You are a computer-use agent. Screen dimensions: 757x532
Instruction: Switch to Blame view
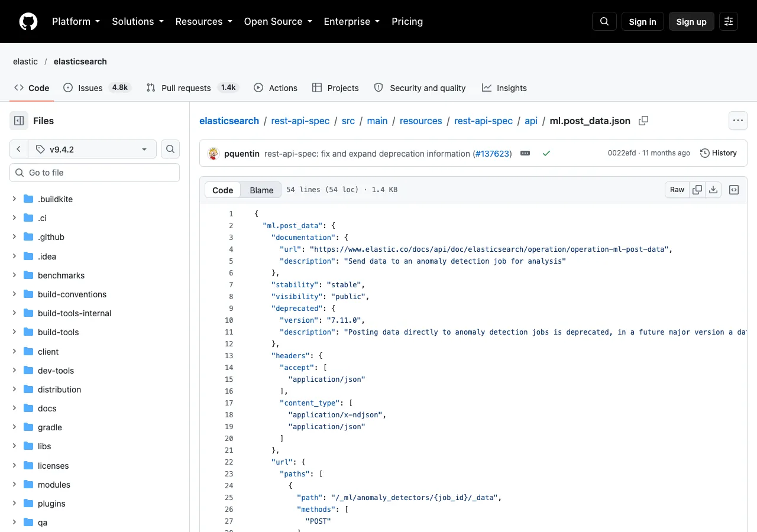tap(261, 190)
